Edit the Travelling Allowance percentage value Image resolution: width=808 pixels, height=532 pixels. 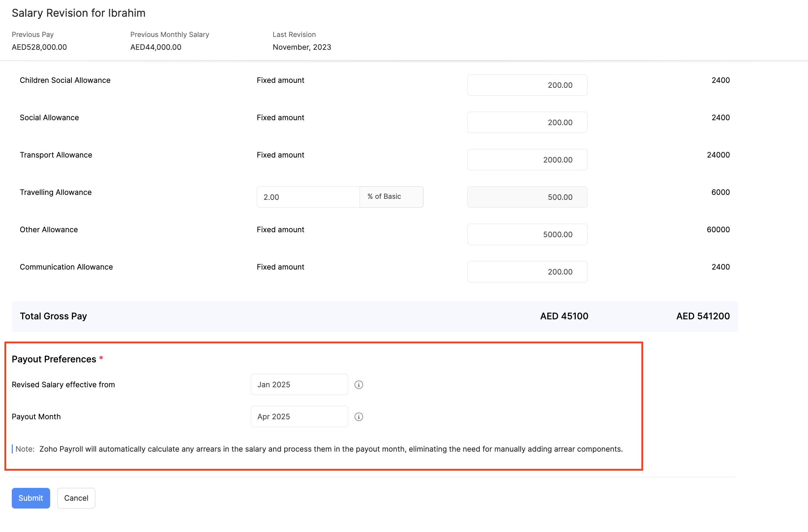click(x=308, y=197)
